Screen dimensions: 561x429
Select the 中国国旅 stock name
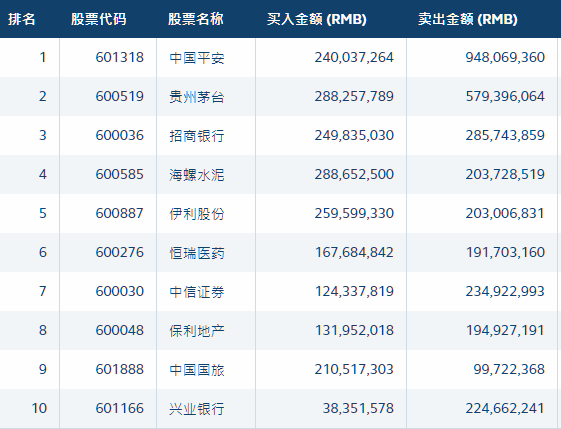[x=197, y=370]
